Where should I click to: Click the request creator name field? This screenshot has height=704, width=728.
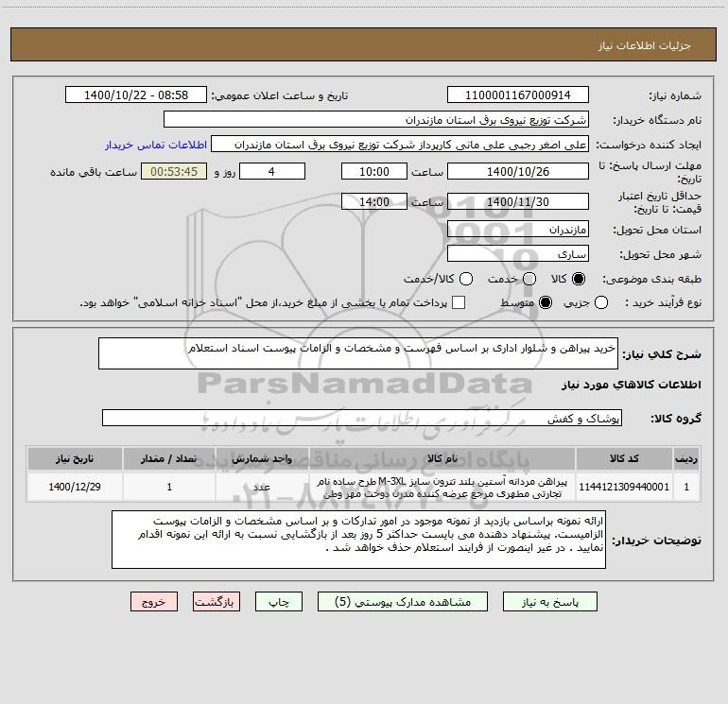pos(400,145)
